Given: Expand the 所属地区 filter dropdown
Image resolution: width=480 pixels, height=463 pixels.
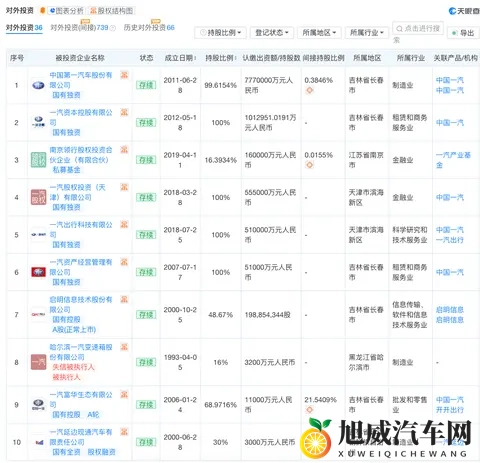Looking at the screenshot, I should [x=319, y=33].
